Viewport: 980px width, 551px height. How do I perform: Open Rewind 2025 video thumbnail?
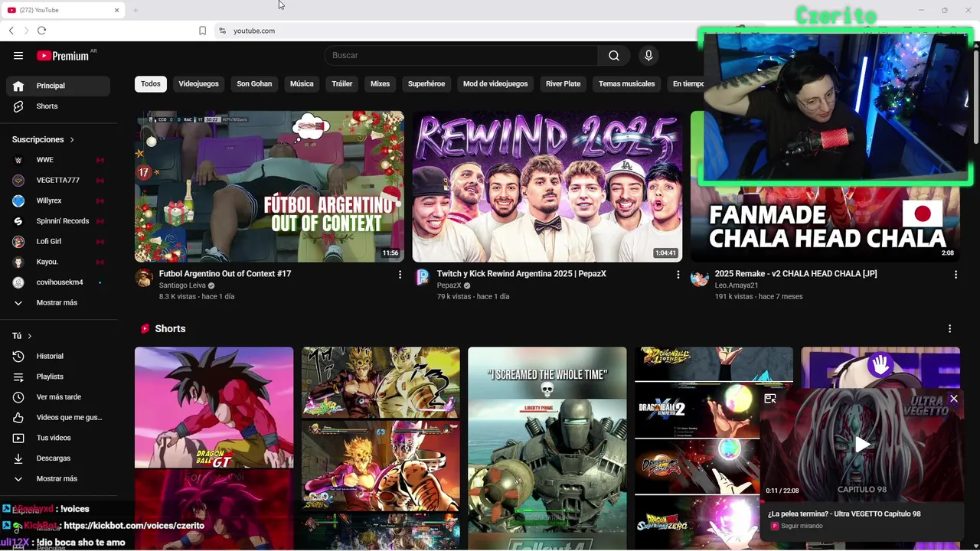click(547, 187)
